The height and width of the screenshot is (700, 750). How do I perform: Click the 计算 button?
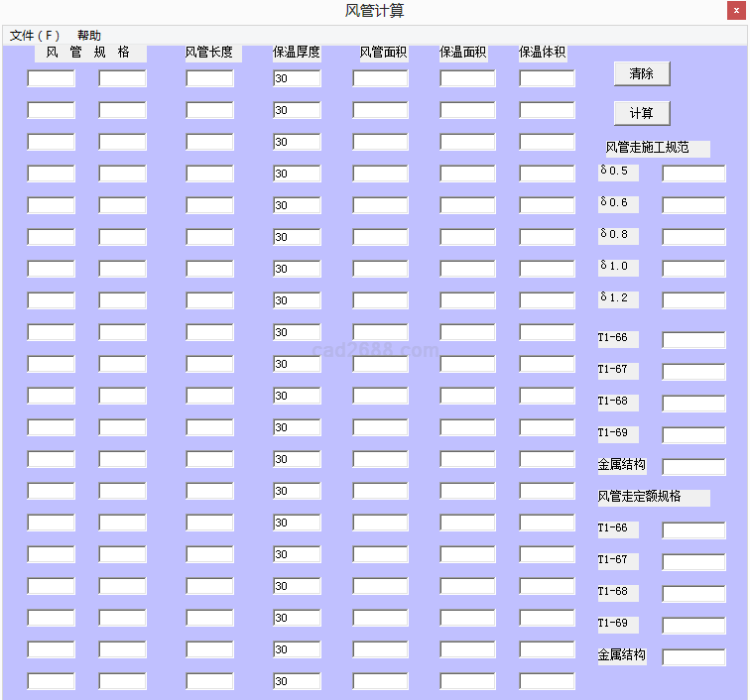tap(641, 113)
